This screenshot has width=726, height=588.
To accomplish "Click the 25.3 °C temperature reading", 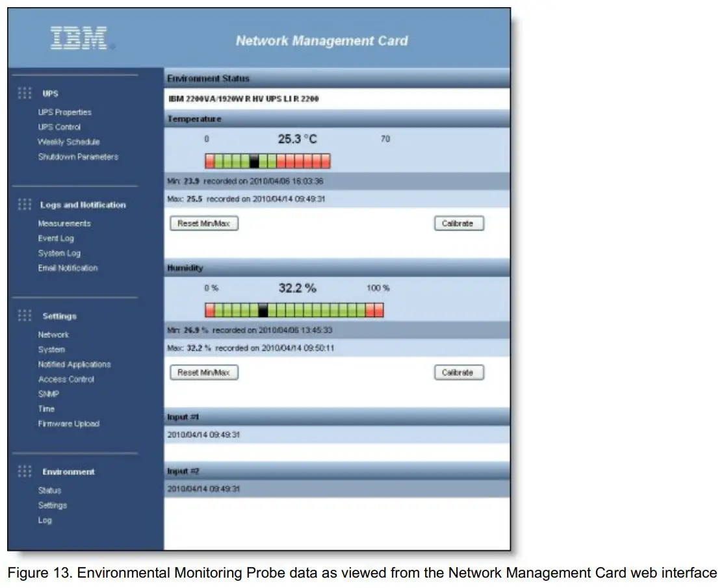I will (x=297, y=139).
